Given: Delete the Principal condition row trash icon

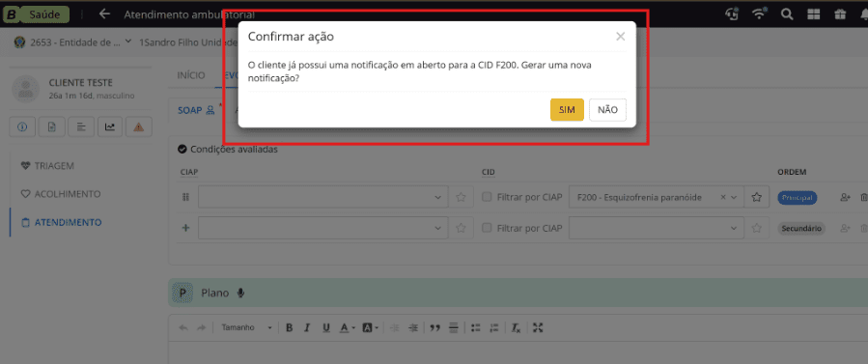Looking at the screenshot, I should 863,197.
